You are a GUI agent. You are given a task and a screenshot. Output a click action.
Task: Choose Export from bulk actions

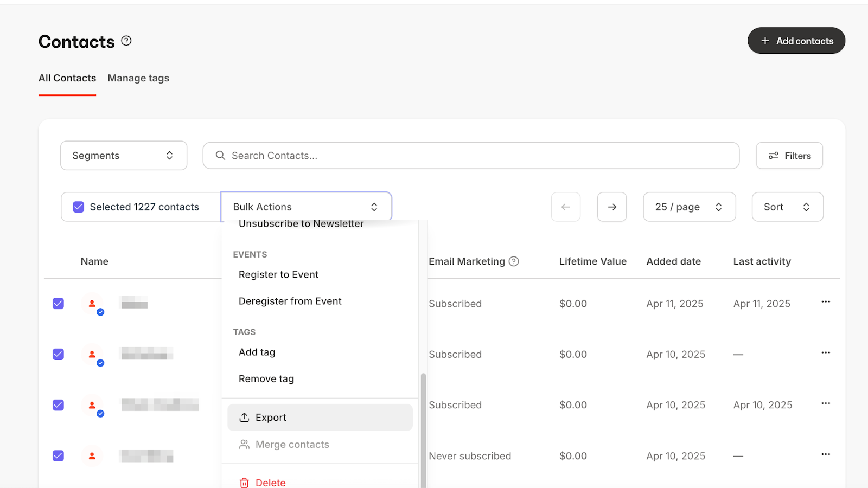point(320,418)
